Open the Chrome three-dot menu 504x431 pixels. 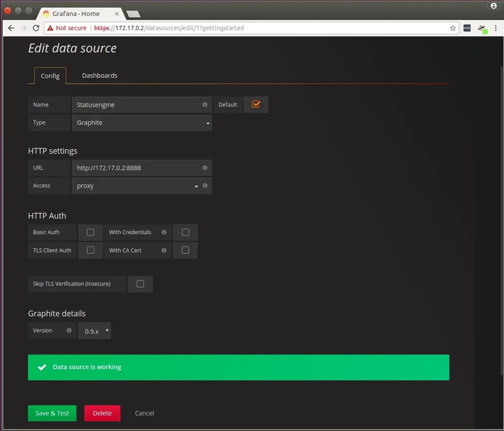(x=496, y=28)
